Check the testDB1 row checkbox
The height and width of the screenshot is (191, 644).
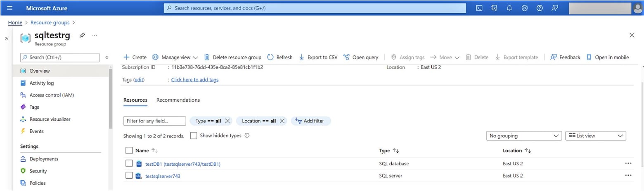coord(129,163)
